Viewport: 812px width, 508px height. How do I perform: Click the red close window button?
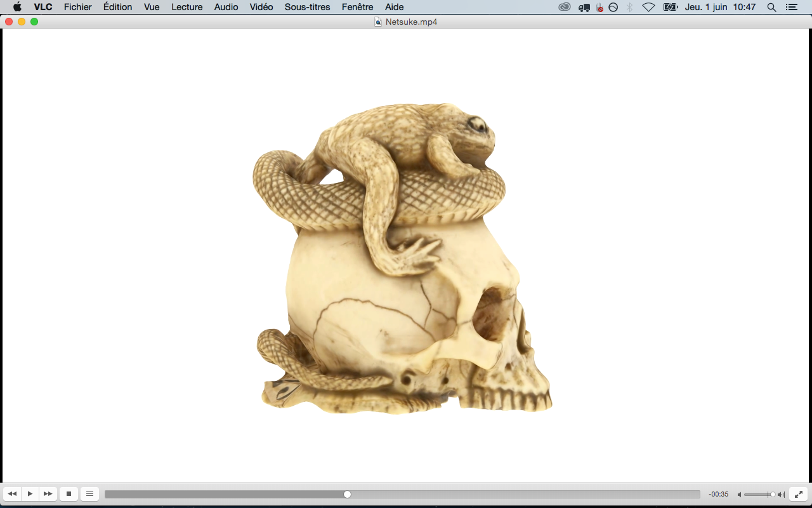9,22
